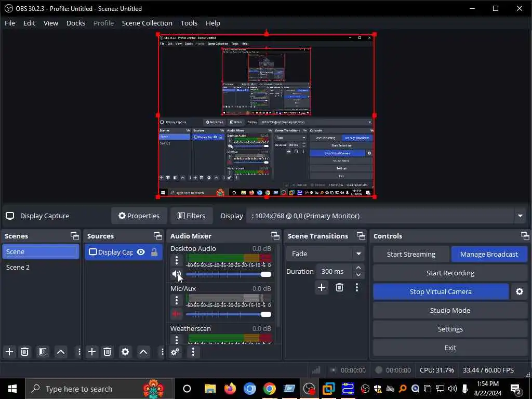The image size is (532, 399).
Task: Open Desktop Audio options three-dot menu
Action: (x=177, y=261)
